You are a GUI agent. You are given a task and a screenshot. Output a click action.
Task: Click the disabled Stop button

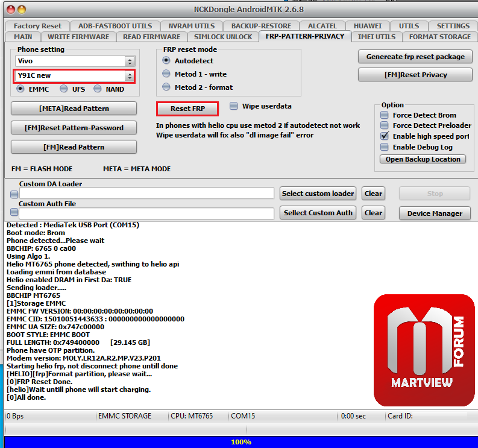point(435,194)
